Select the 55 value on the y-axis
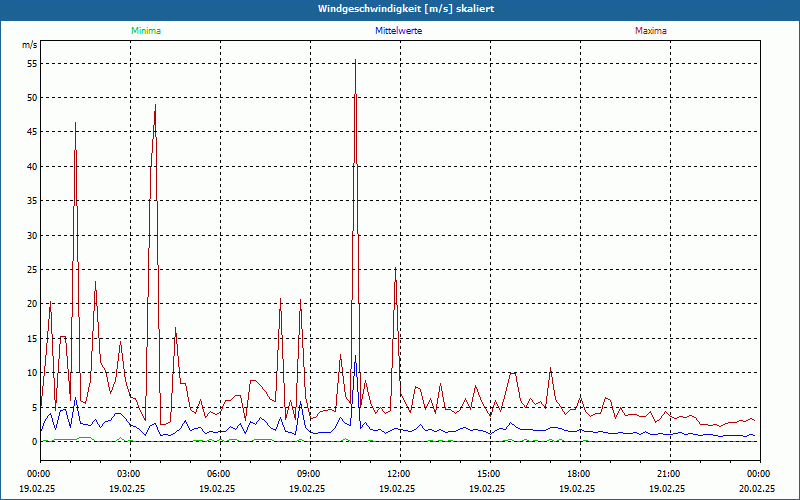Screen dimensions: 800x500 point(32,64)
